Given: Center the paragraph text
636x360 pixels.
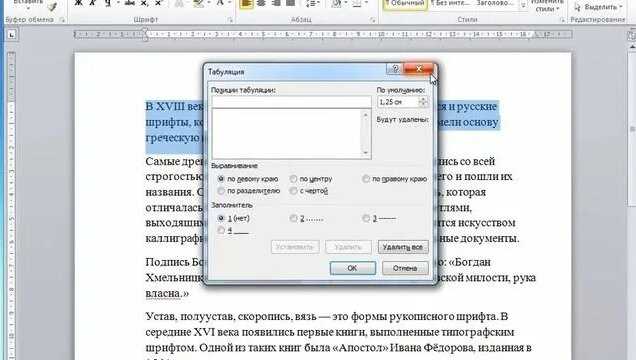Looking at the screenshot, I should pos(262,3).
